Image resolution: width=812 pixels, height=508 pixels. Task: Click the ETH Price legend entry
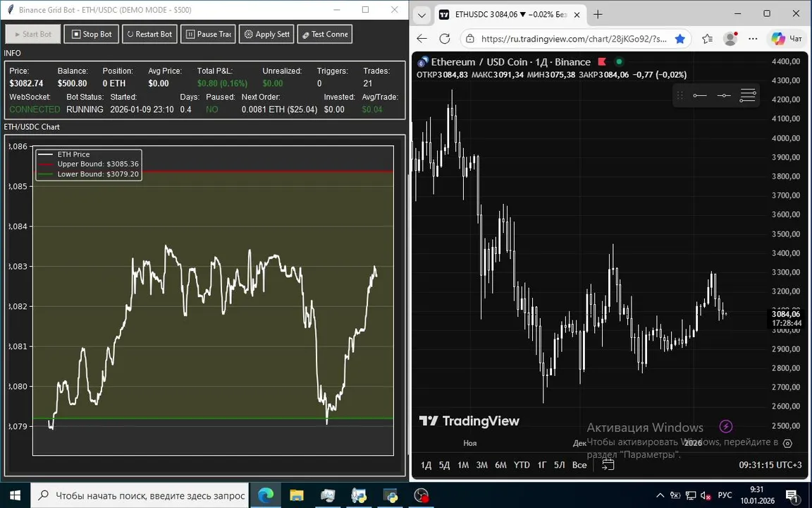pos(64,154)
